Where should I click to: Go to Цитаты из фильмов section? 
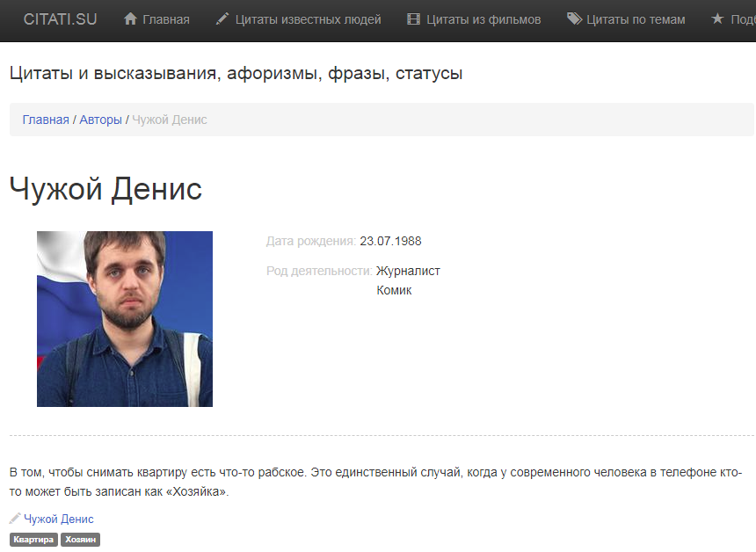tap(483, 19)
